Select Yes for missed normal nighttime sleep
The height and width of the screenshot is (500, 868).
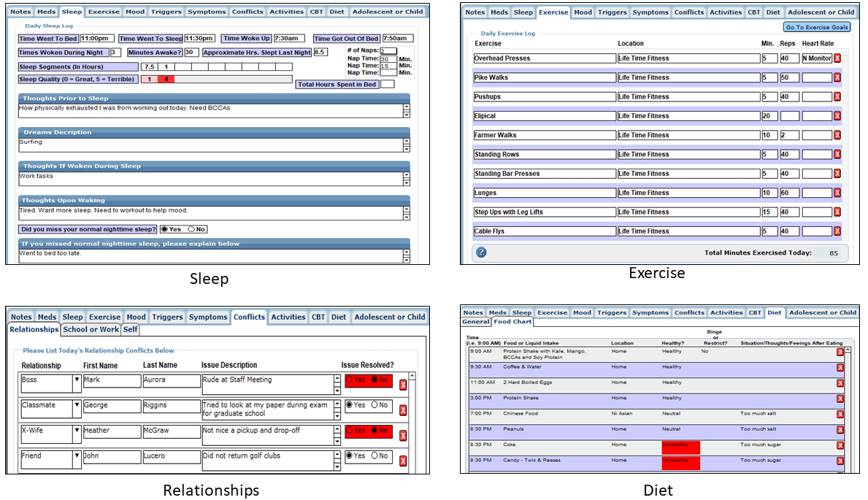coord(164,229)
